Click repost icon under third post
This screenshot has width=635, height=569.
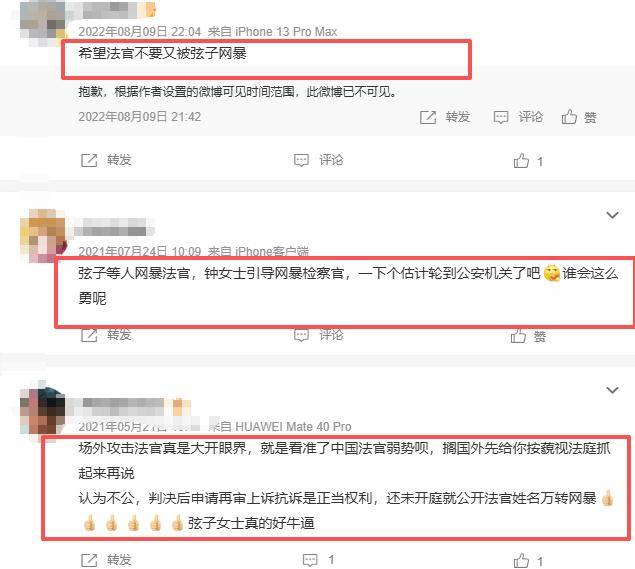89,560
